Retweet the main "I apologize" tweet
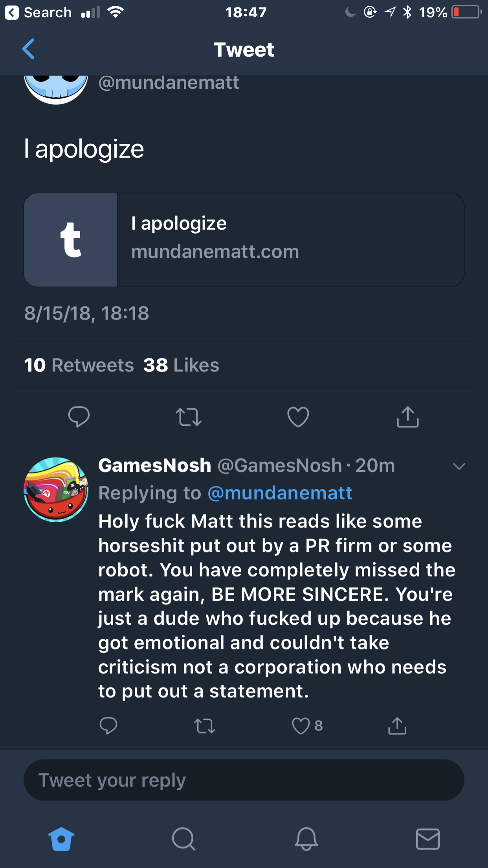The height and width of the screenshot is (868, 488). 189,417
